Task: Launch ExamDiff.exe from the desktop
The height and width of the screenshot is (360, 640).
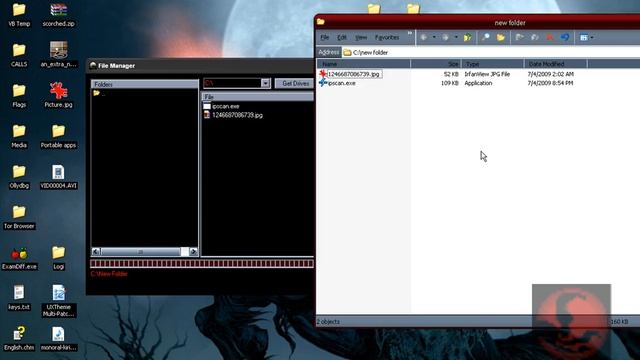Action: click(x=19, y=258)
